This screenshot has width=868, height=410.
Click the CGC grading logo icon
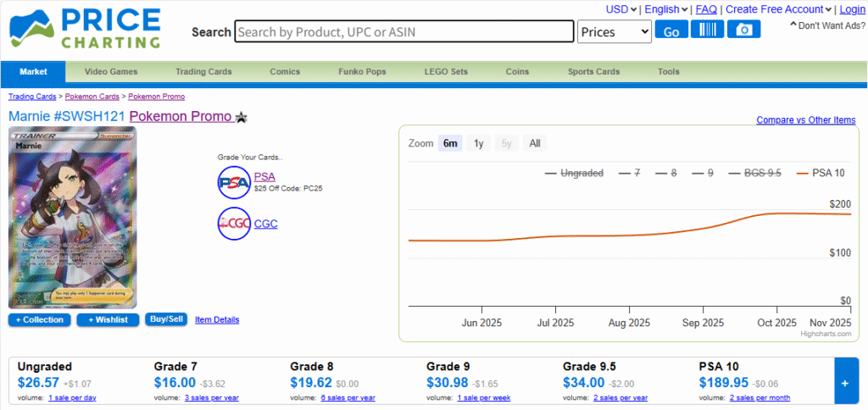[233, 224]
